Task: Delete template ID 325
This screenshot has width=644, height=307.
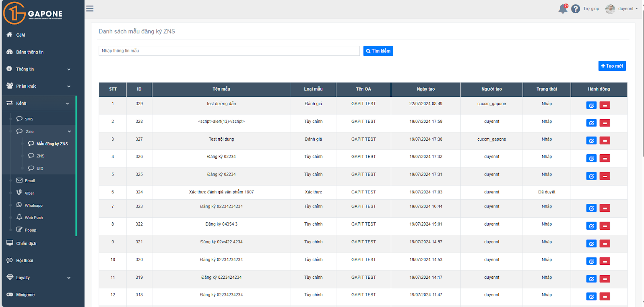Action: coord(605,176)
